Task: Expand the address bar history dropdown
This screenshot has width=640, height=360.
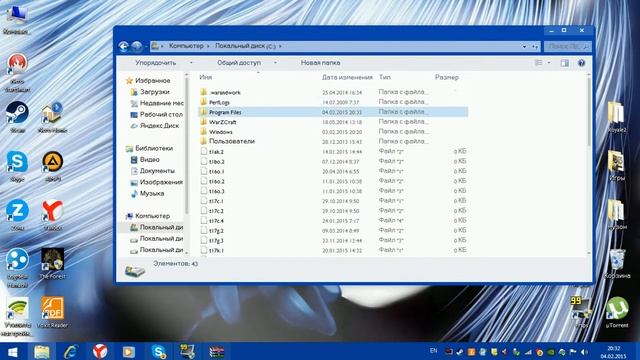Action: tap(524, 47)
